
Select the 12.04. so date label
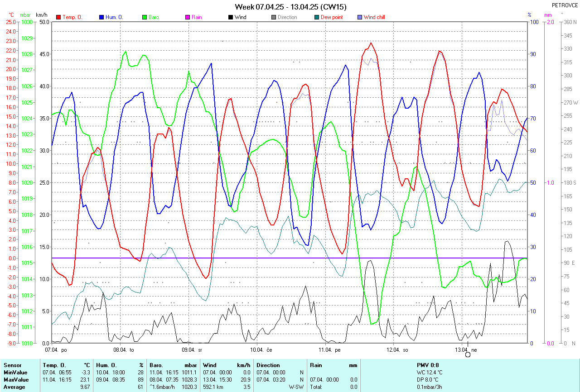[397, 350]
